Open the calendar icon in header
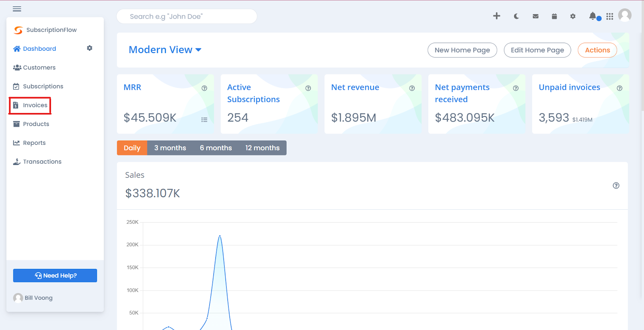Viewport: 644px width, 330px height. pos(554,16)
